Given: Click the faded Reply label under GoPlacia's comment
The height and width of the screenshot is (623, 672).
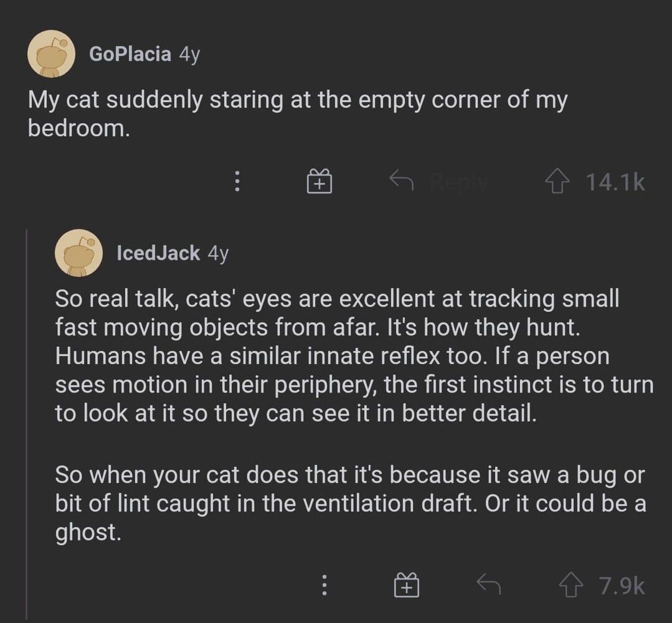Looking at the screenshot, I should [458, 182].
